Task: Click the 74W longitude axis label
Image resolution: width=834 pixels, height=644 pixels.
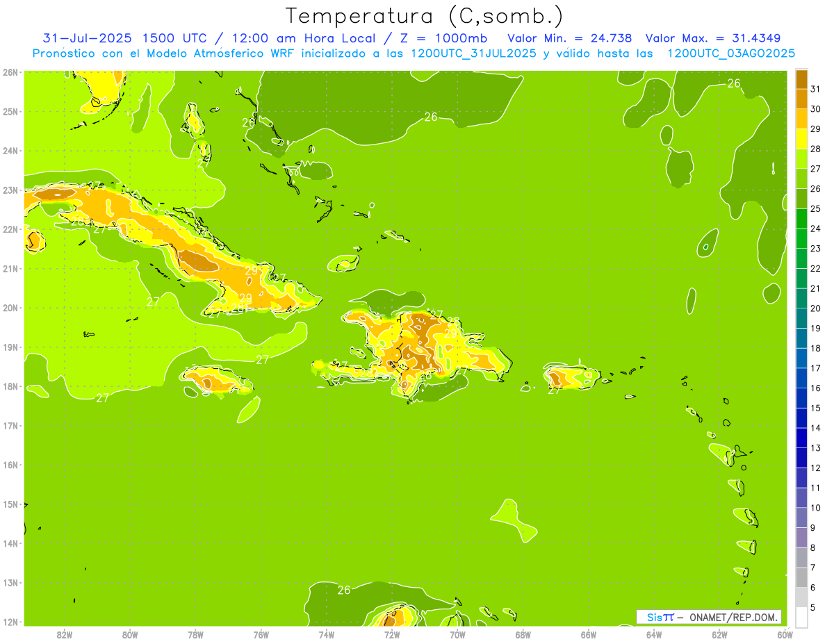Action: (x=327, y=634)
